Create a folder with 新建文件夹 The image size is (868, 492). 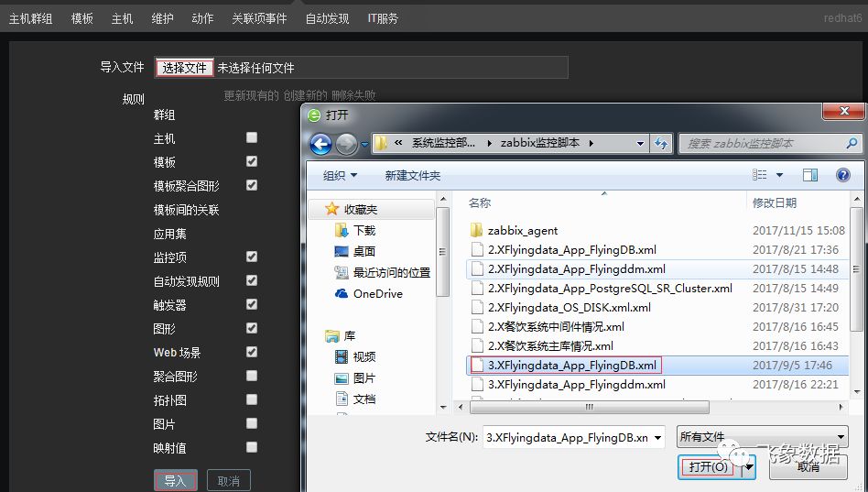point(412,176)
